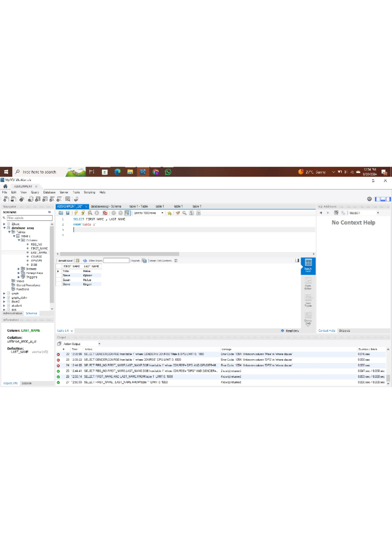
Task: Export the result set to file icon
Action: click(144, 261)
